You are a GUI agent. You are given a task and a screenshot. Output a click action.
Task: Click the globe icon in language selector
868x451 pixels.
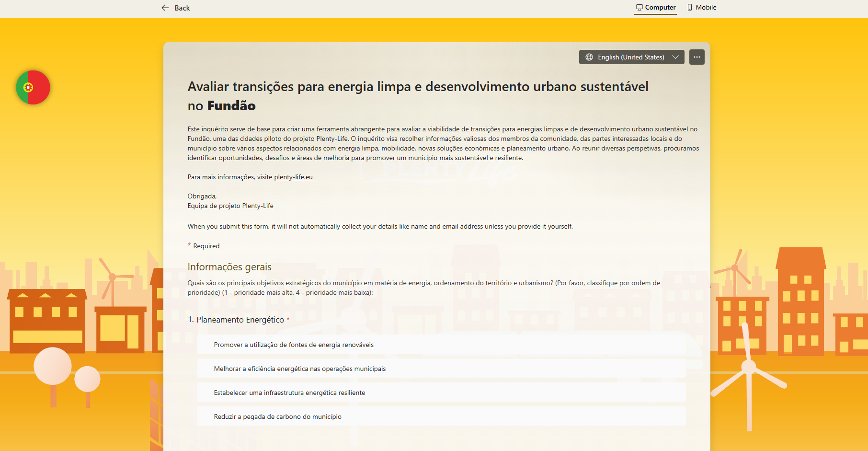[589, 57]
